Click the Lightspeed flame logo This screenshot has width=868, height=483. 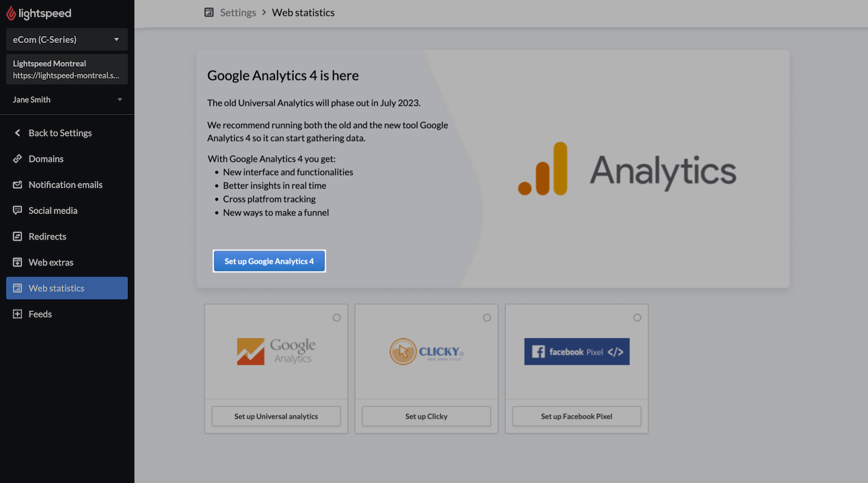(x=11, y=13)
